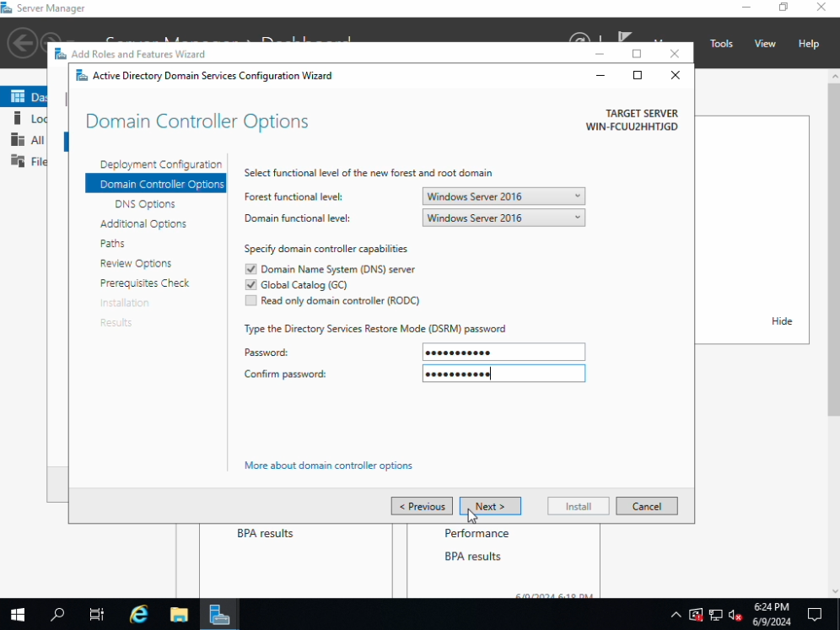Image resolution: width=840 pixels, height=630 pixels.
Task: Close the Active Directory Domain Services Configuration Wizard
Action: pos(675,75)
